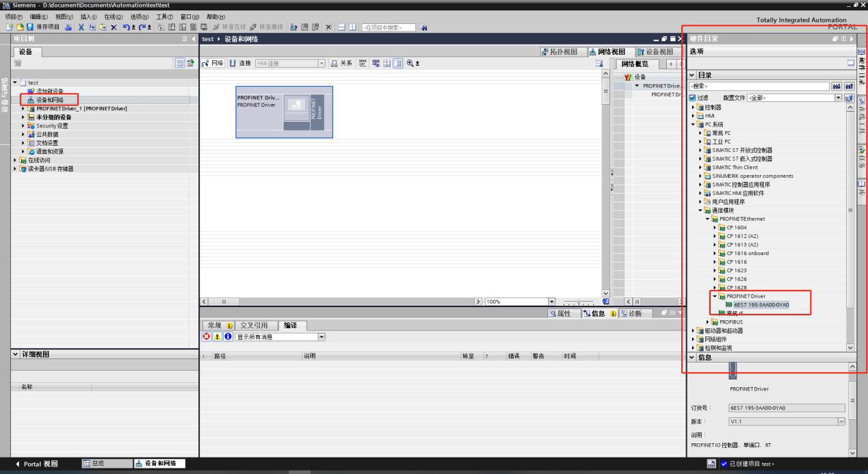This screenshot has height=474, width=868.
Task: Click 保存项目 save project button
Action: click(44, 27)
